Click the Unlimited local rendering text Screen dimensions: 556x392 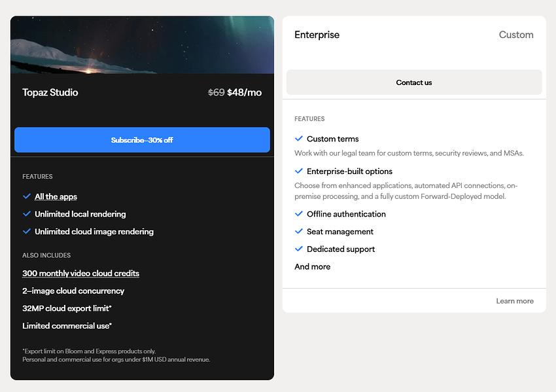click(x=80, y=214)
